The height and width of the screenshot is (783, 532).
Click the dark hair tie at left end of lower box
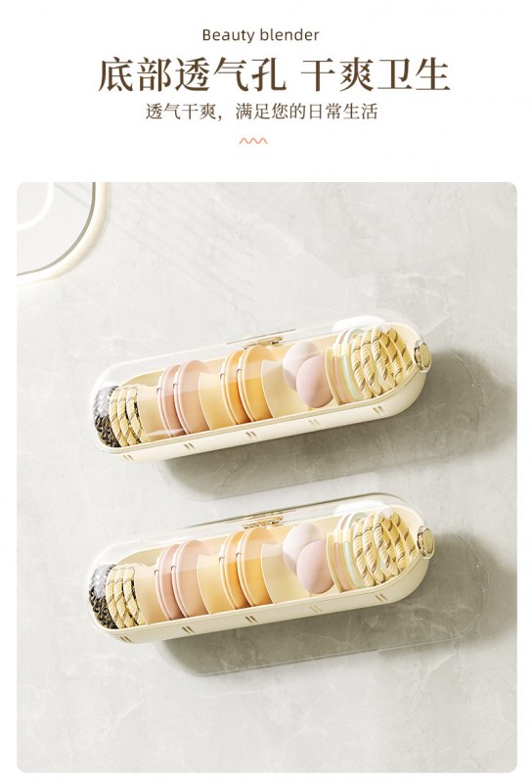[100, 596]
